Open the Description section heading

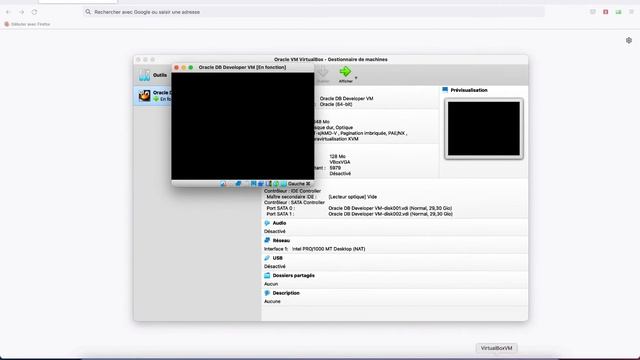tap(286, 293)
